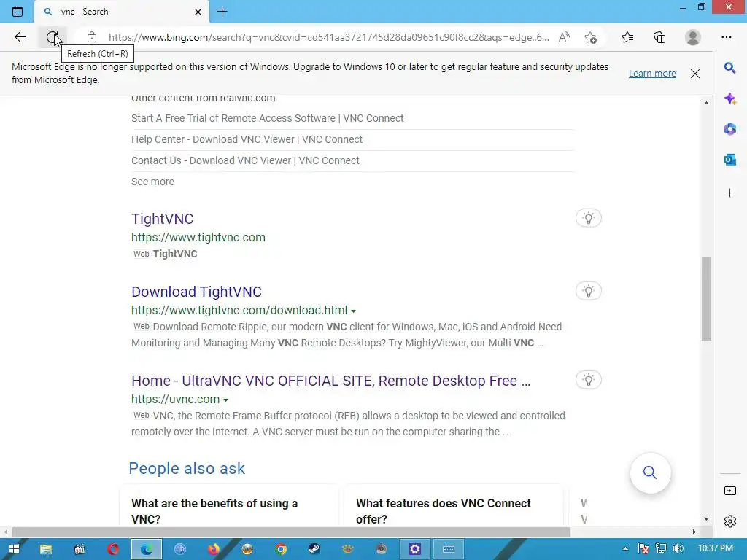
Task: Open the Copilot sparkle sidebar icon
Action: [x=729, y=98]
